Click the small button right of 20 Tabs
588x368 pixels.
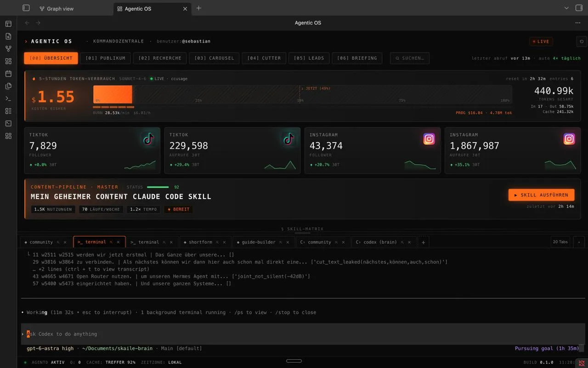point(579,242)
